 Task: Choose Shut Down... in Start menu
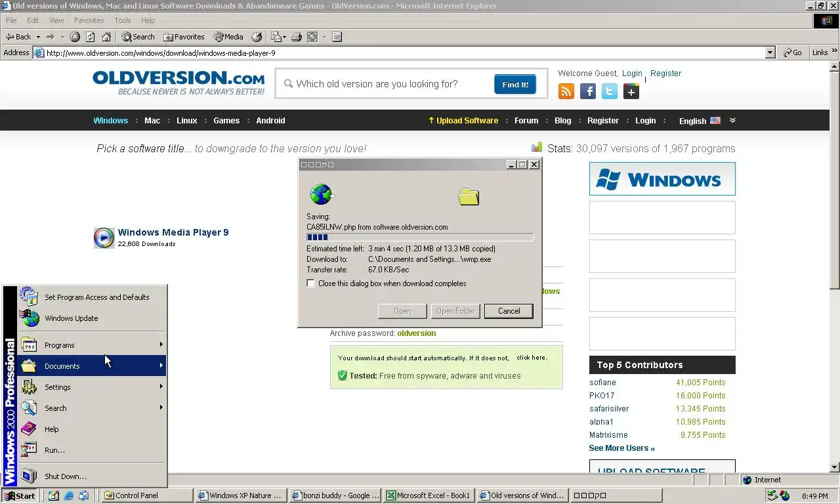coord(92,476)
